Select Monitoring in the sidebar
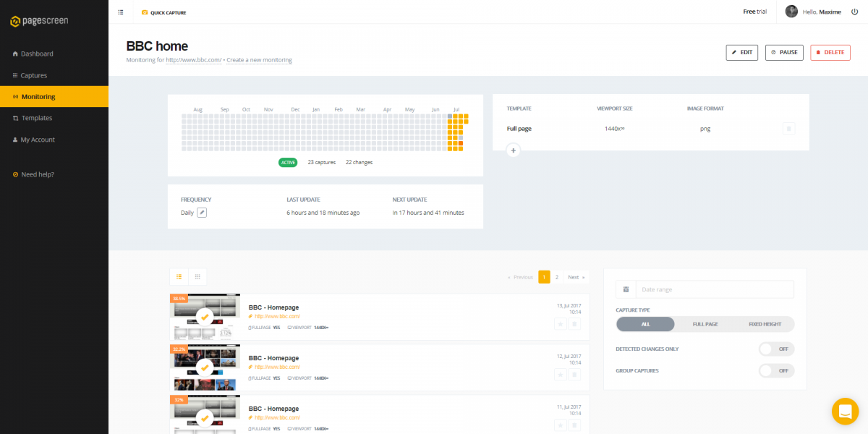868x434 pixels. coord(54,96)
